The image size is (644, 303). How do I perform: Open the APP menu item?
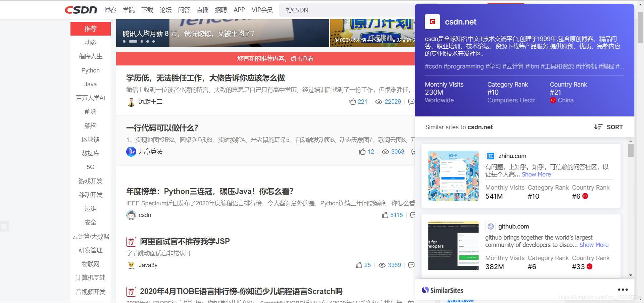(239, 10)
